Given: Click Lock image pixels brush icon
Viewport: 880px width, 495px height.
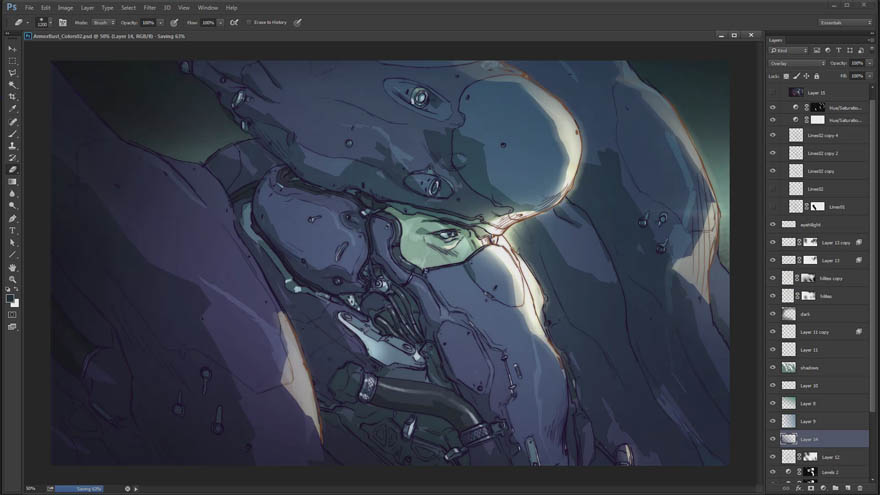Looking at the screenshot, I should pyautogui.click(x=796, y=76).
